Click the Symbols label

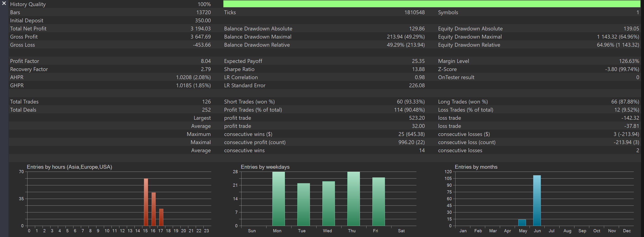[x=448, y=12]
